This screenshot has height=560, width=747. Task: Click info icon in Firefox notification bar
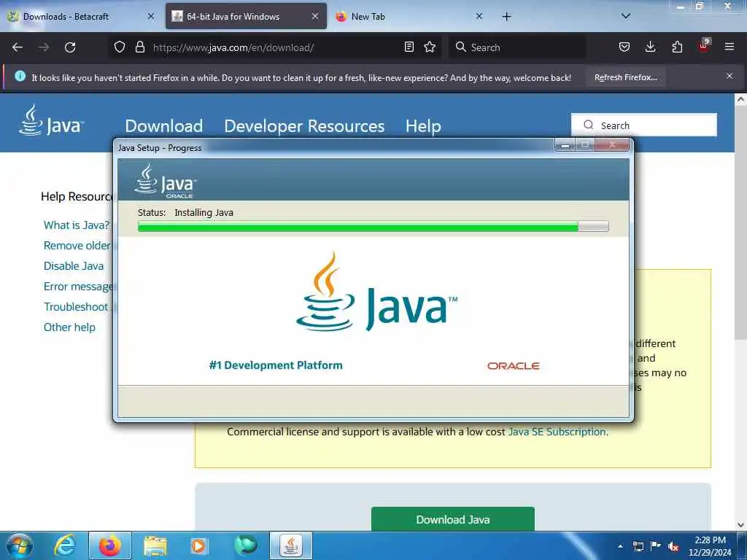pyautogui.click(x=20, y=76)
